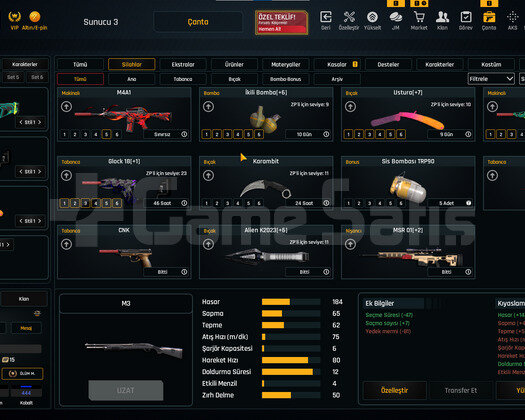The height and width of the screenshot is (420, 525).
Task: Select the M3 shotgun preview image
Action: point(134,350)
